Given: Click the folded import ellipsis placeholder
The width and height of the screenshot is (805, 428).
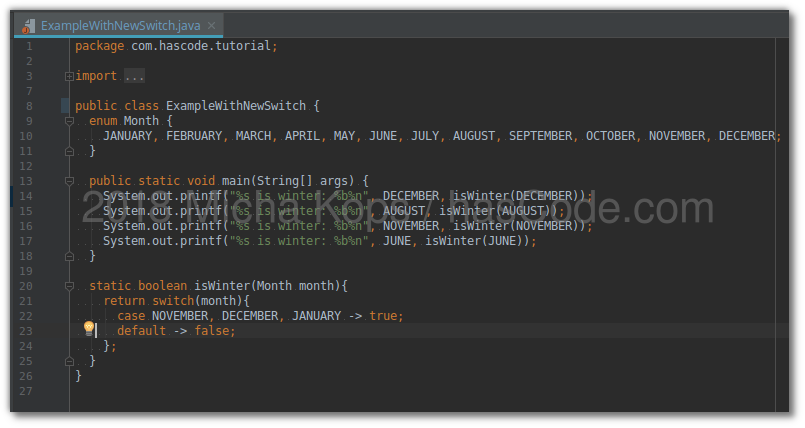Looking at the screenshot, I should [135, 76].
